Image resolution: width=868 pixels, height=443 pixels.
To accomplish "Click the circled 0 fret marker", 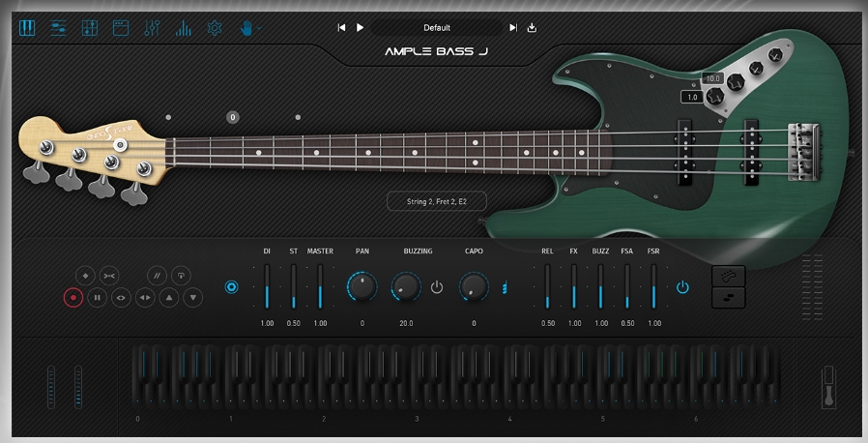I will 233,117.
